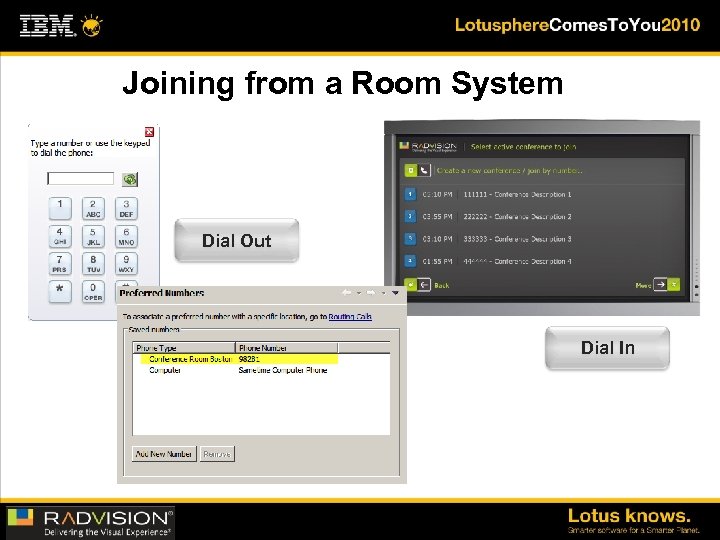Screen dimensions: 720x540
Task: Click blue number icon for Description 4
Action: (x=410, y=261)
